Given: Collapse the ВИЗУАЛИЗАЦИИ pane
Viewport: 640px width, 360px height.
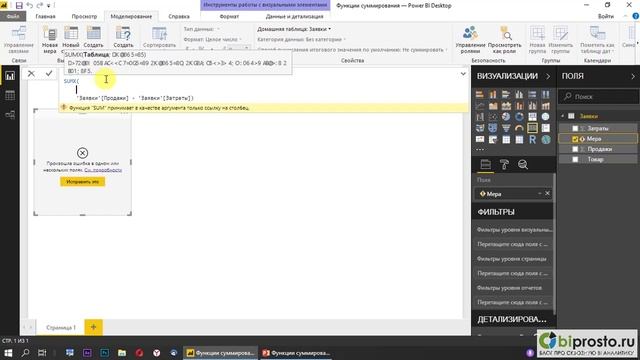Looking at the screenshot, I should point(548,76).
